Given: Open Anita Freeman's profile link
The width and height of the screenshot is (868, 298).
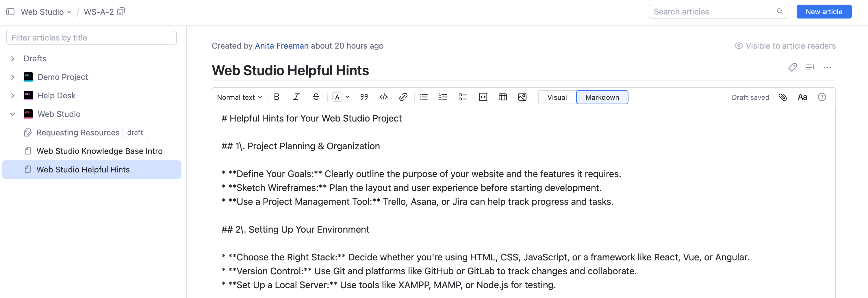Looking at the screenshot, I should pyautogui.click(x=281, y=46).
